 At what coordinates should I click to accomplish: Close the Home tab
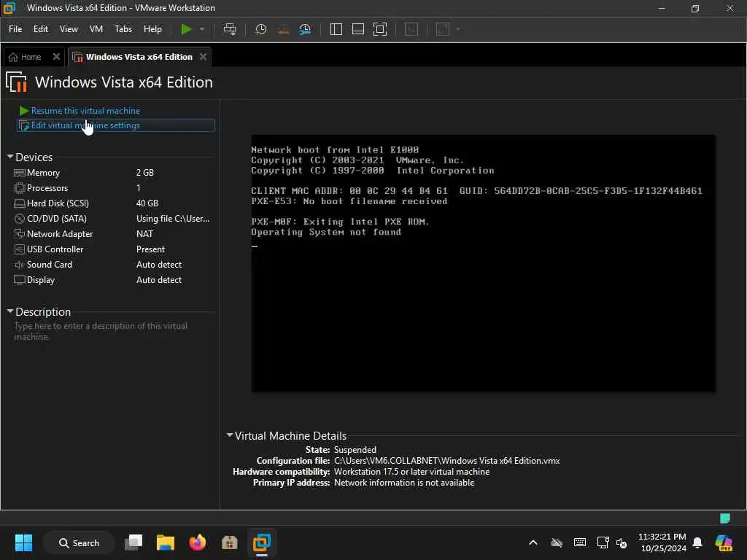pos(56,57)
